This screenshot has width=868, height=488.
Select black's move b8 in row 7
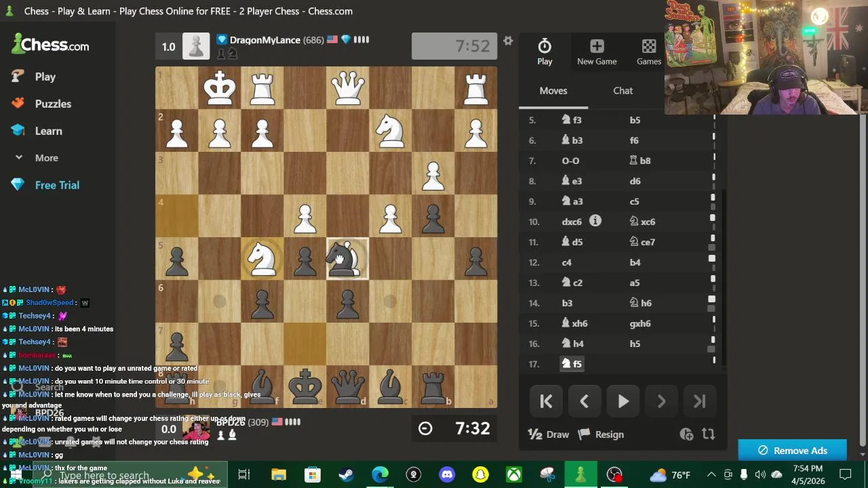click(640, 161)
